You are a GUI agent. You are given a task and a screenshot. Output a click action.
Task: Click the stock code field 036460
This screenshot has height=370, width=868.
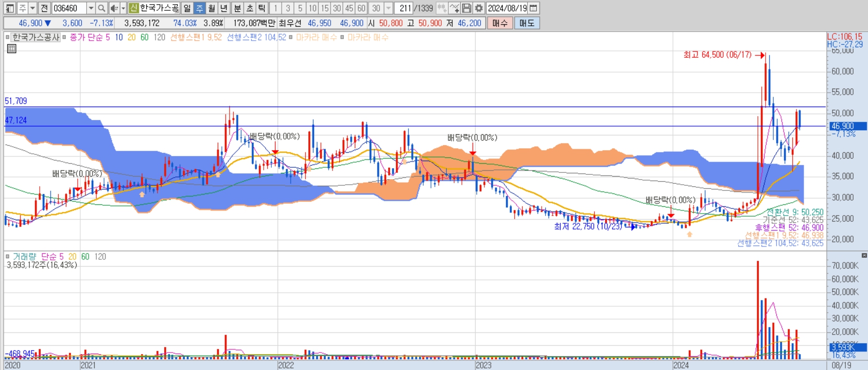[x=69, y=8]
